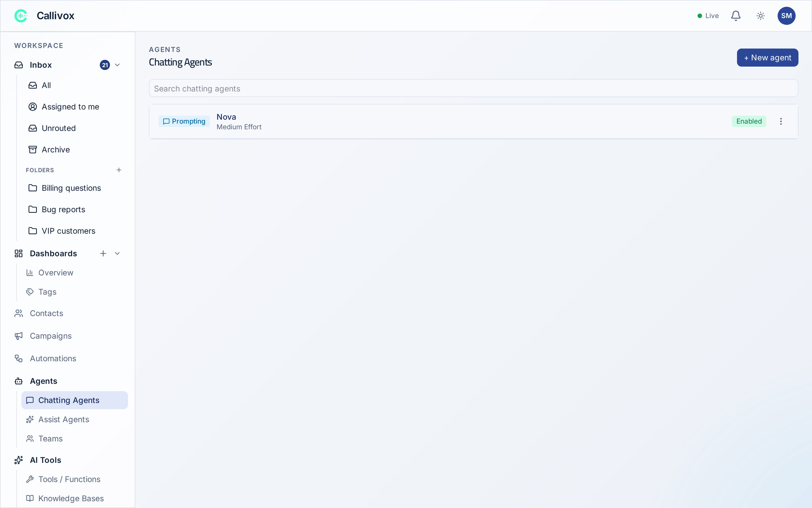Click the Contacts people icon

click(x=19, y=313)
